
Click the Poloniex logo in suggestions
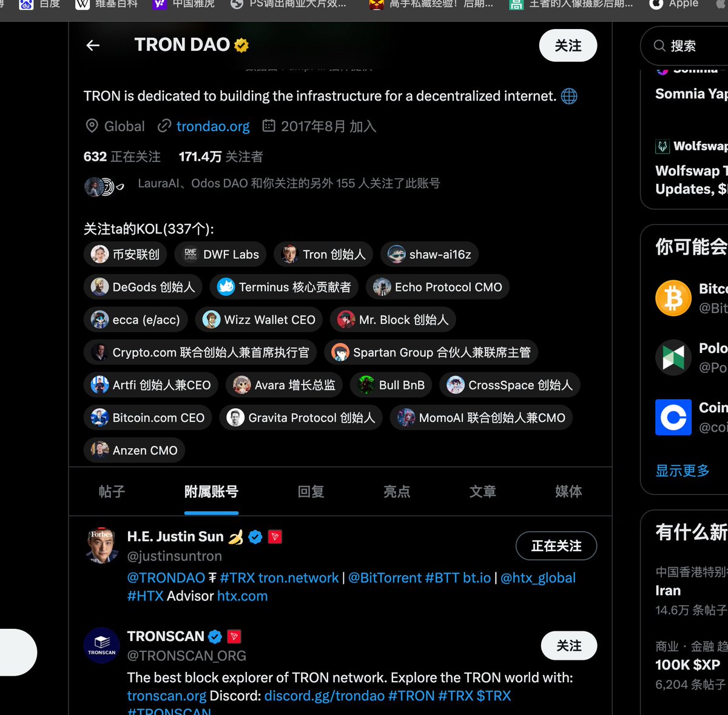click(x=673, y=357)
